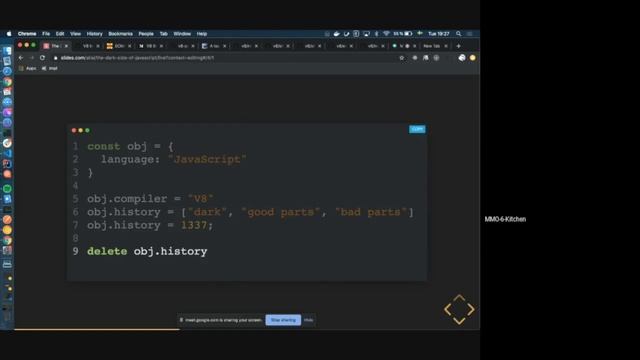Move down a slide with the down arrow

459,321
